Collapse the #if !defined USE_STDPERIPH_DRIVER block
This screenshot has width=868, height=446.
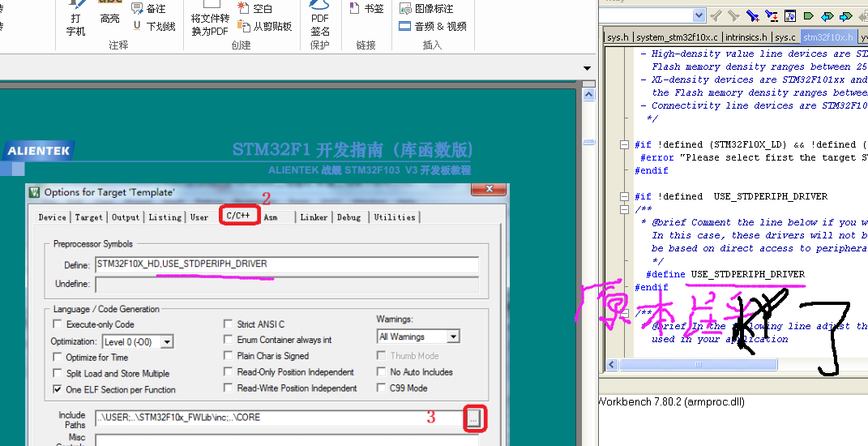click(x=624, y=196)
